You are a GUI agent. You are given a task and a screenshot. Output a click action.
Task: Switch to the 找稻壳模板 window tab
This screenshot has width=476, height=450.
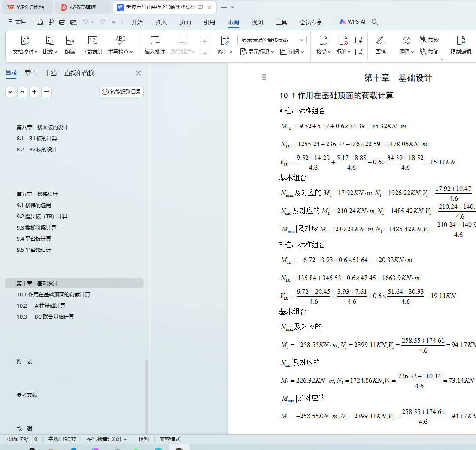click(x=82, y=7)
